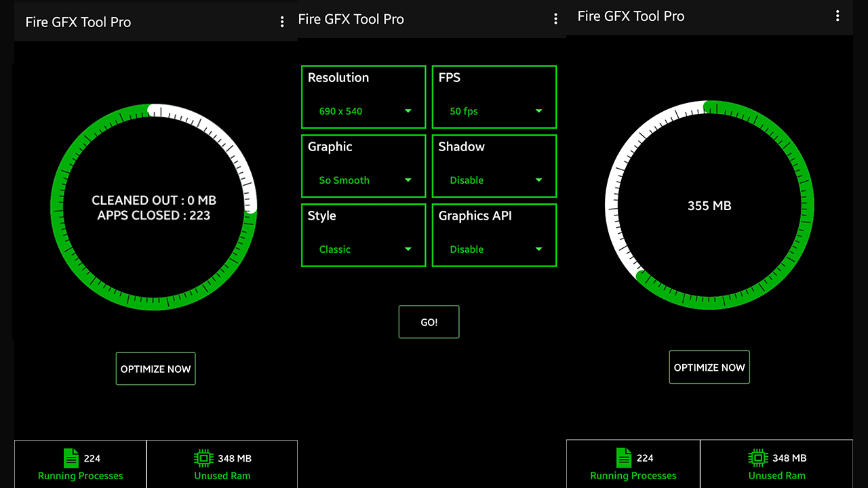Click the "Running Processes" label on the APPS CLOSED screen
The width and height of the screenshot is (868, 488).
(81, 476)
